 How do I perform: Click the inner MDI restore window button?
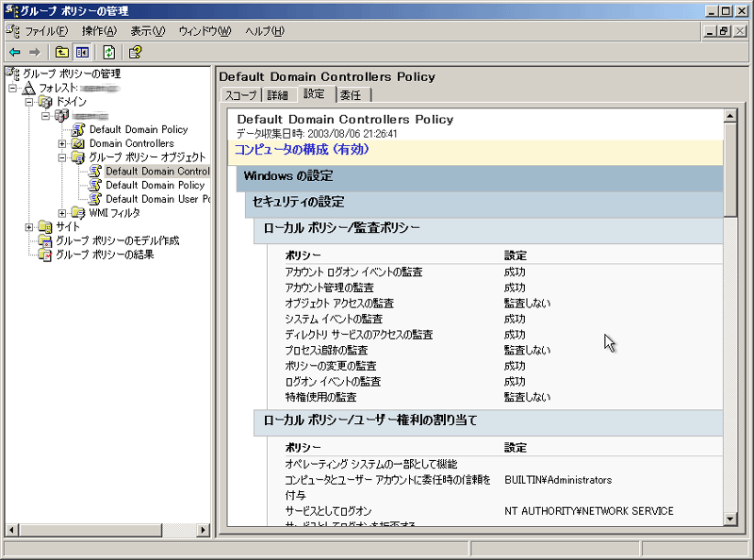coord(724,31)
